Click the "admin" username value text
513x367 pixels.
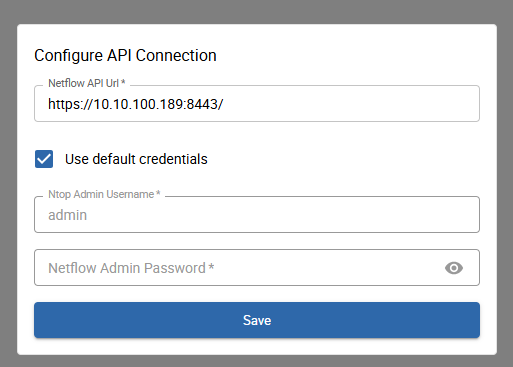(x=68, y=215)
